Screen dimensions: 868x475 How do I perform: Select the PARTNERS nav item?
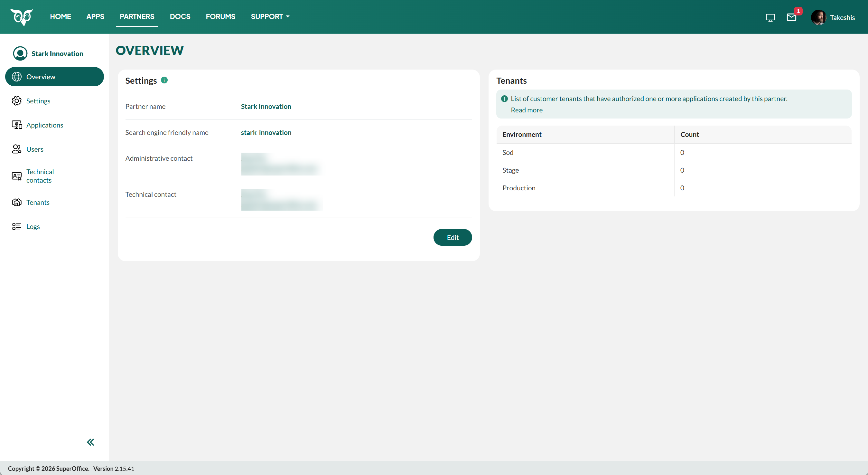click(x=137, y=16)
